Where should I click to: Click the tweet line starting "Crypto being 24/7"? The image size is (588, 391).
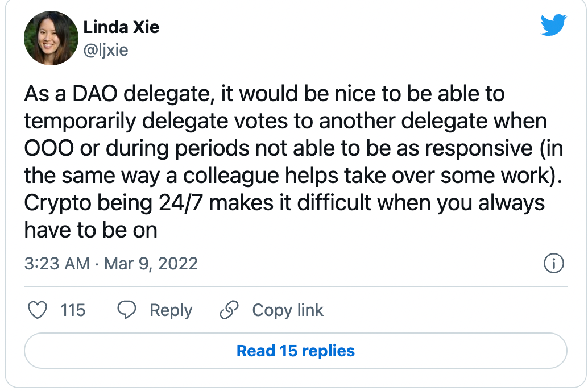coord(284,203)
